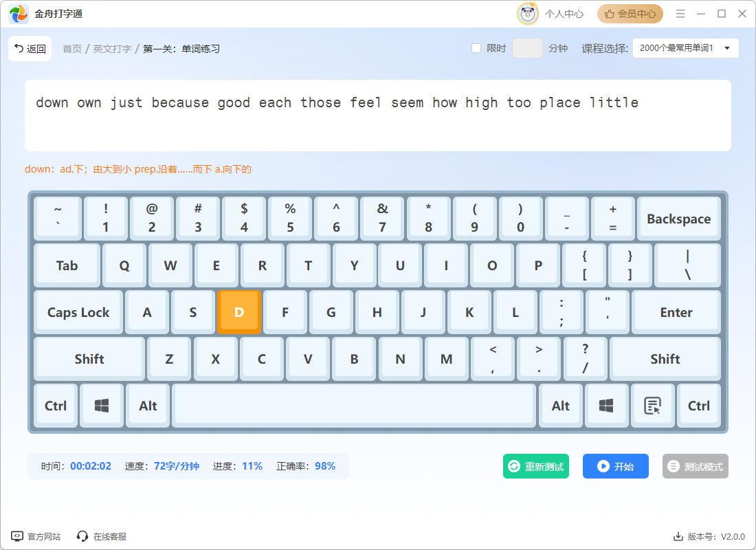Image resolution: width=756 pixels, height=550 pixels.
Task: Click the Backspace key on keyboard
Action: [x=679, y=219]
